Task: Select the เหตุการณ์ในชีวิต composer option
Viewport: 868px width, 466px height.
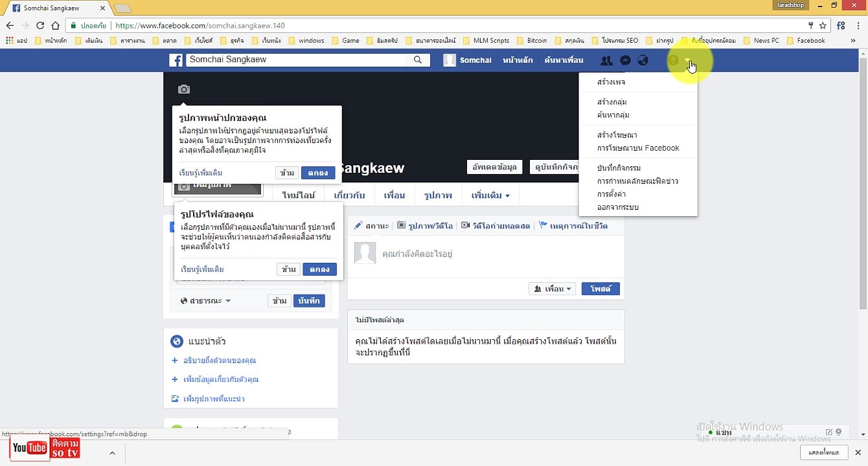Action: pos(573,226)
